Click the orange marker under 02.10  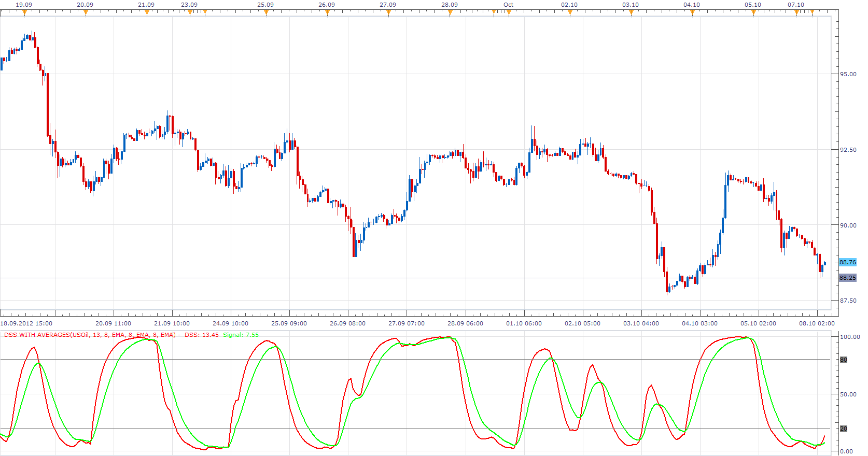[570, 13]
